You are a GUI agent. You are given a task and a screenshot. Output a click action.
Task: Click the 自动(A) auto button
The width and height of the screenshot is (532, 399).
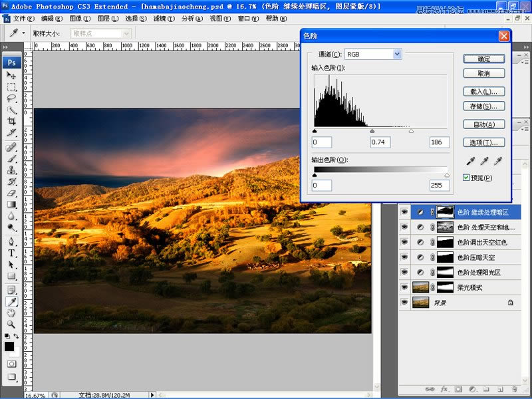483,124
